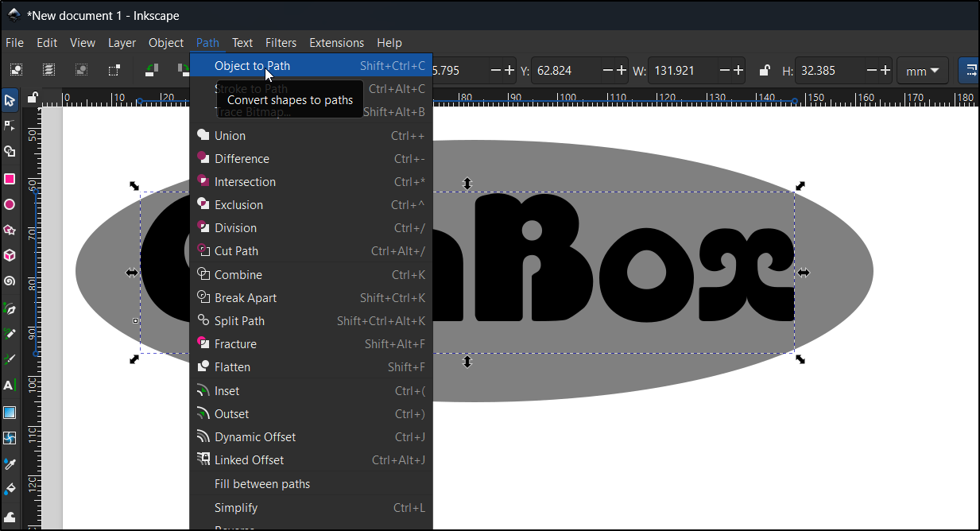Viewport: 980px width, 531px height.
Task: Choose Exclusion from Path menu
Action: 311,205
